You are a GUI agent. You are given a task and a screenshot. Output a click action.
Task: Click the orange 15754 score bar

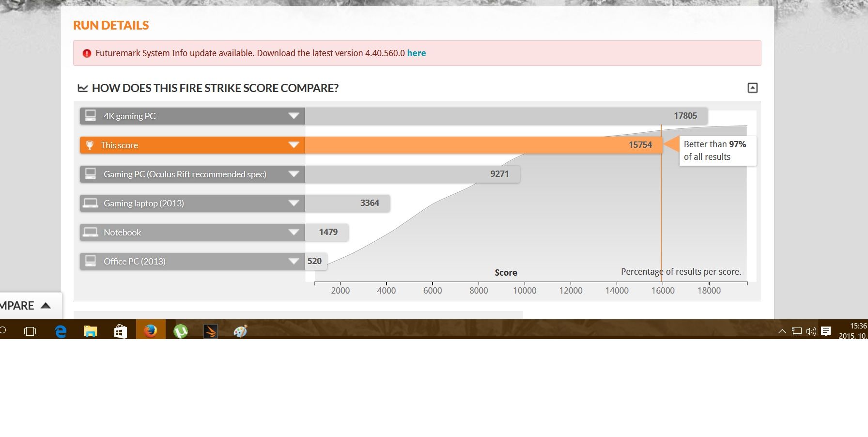click(x=483, y=145)
